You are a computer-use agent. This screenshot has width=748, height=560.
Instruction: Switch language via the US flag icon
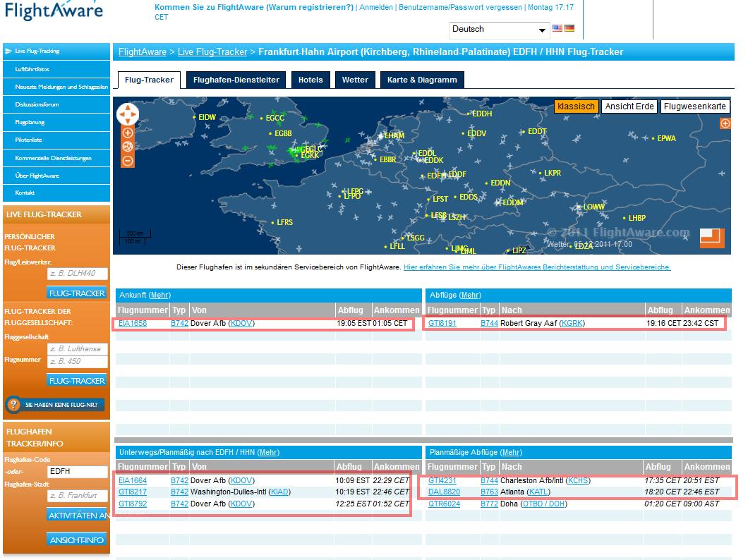coord(557,29)
